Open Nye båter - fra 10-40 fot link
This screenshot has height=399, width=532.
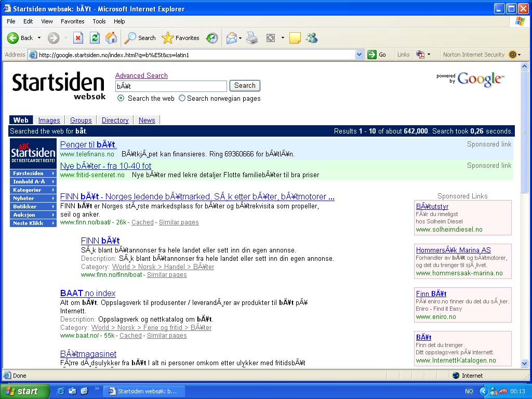pyautogui.click(x=105, y=166)
